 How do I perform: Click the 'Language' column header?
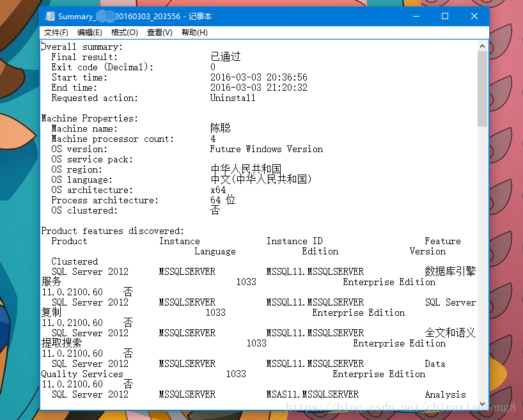[x=215, y=251]
